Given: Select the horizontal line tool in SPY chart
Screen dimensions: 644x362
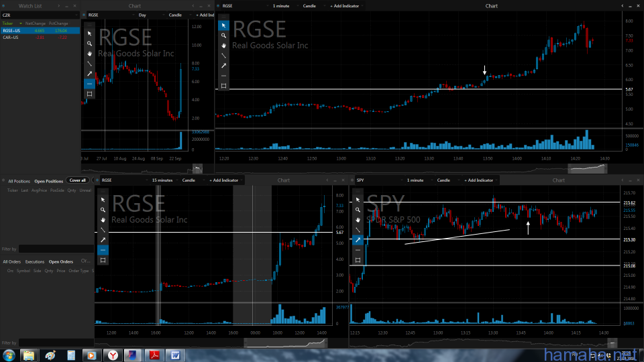Looking at the screenshot, I should [x=358, y=250].
